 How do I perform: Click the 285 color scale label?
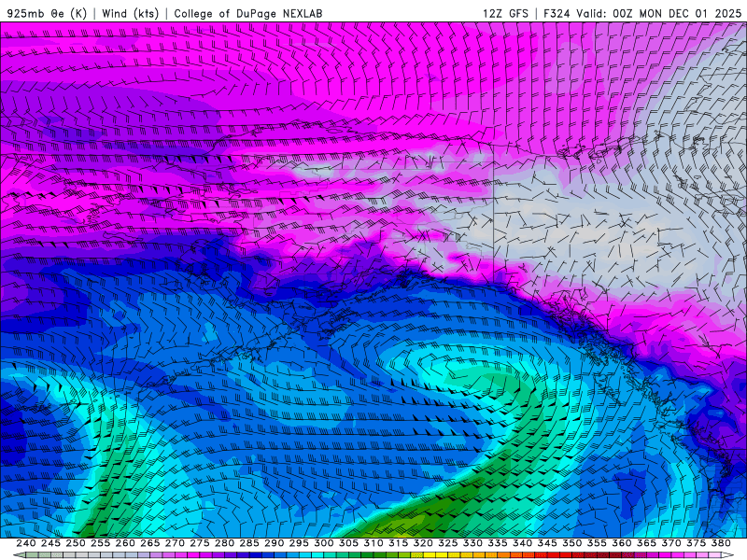click(249, 543)
